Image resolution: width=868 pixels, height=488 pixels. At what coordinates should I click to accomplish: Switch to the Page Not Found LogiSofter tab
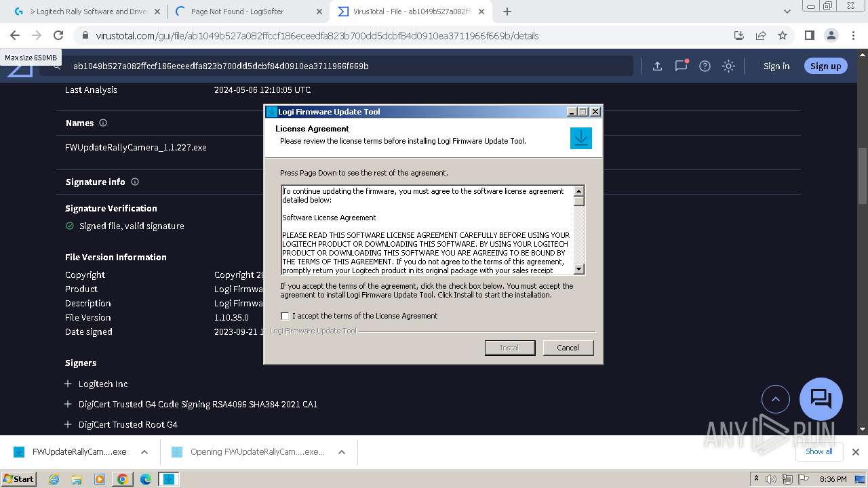(247, 12)
